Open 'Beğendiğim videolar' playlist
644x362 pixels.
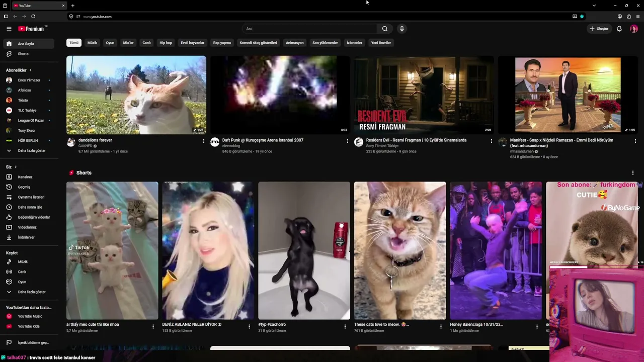28,217
